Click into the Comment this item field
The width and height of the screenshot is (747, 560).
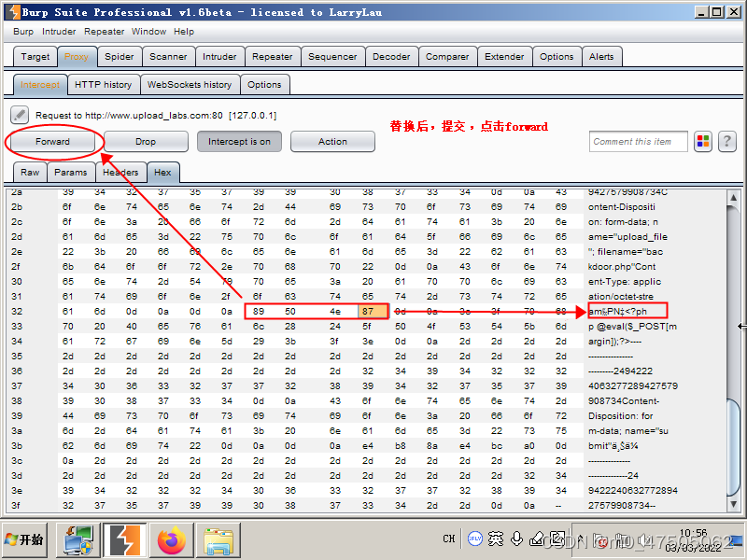point(639,142)
